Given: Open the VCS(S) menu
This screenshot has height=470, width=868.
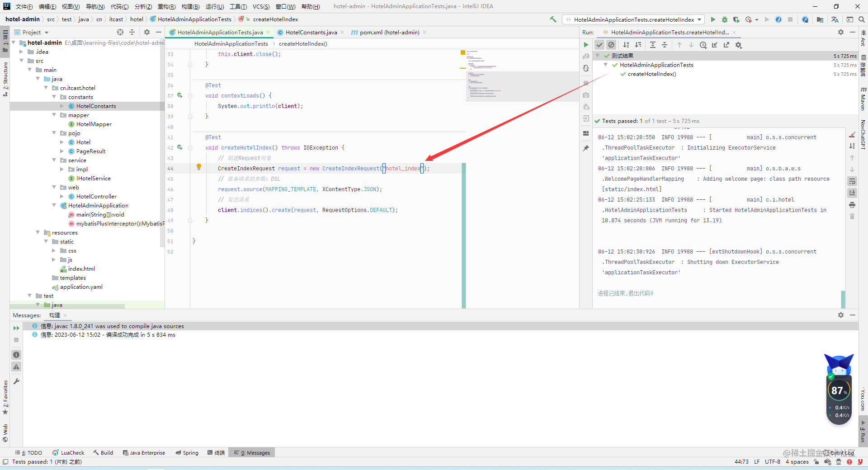Looking at the screenshot, I should pyautogui.click(x=261, y=6).
